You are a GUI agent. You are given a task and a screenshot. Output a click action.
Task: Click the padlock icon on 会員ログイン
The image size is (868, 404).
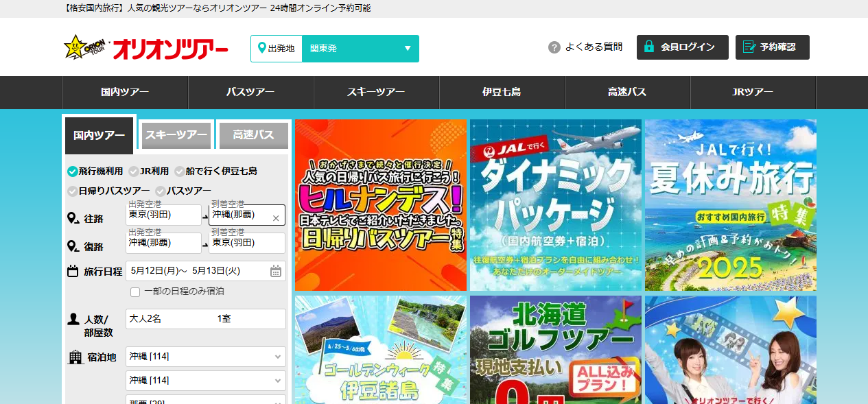[649, 47]
